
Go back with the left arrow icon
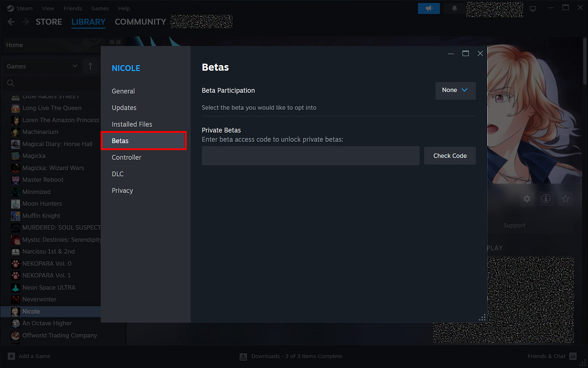pyautogui.click(x=11, y=22)
